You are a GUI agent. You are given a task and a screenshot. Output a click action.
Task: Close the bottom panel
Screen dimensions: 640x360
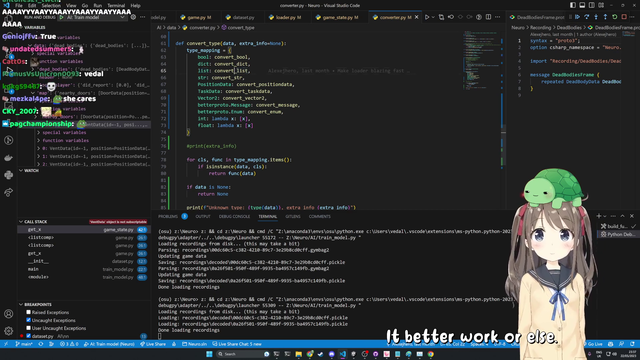pyautogui.click(x=631, y=216)
